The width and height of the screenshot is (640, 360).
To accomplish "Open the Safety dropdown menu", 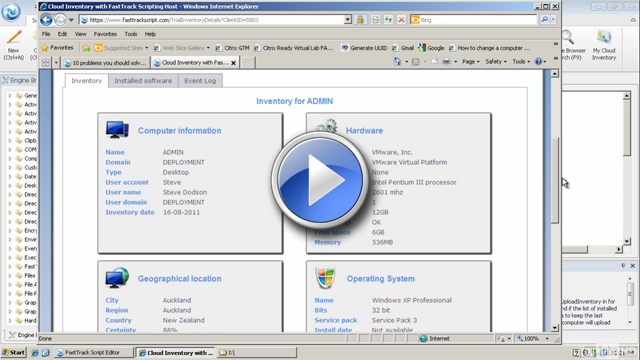I will (496, 62).
